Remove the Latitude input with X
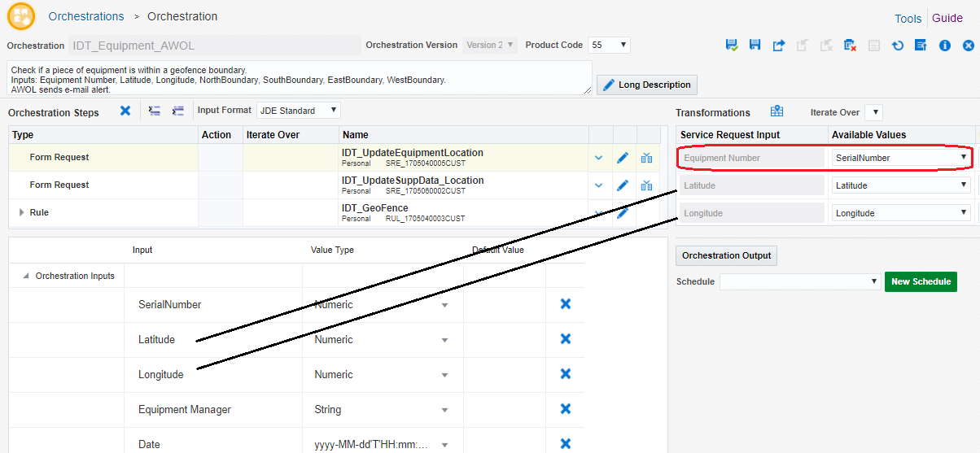 click(x=566, y=339)
